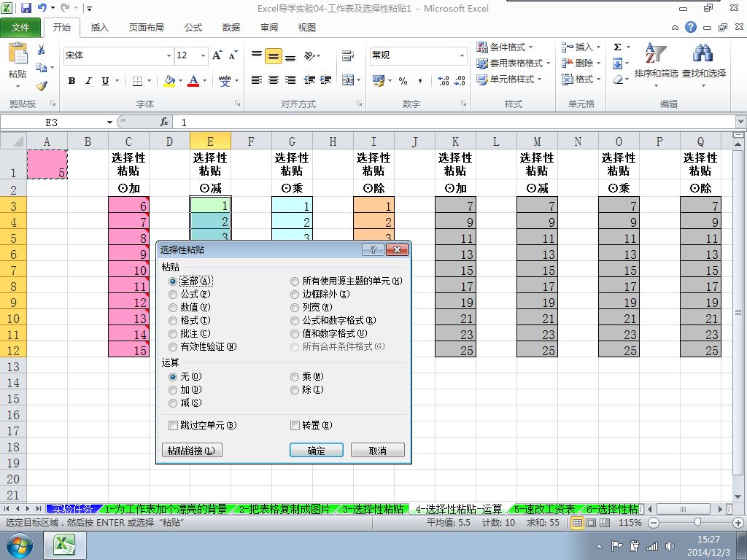The height and width of the screenshot is (560, 747).
Task: Close the 选择性粘贴 dialog
Action: tap(397, 249)
